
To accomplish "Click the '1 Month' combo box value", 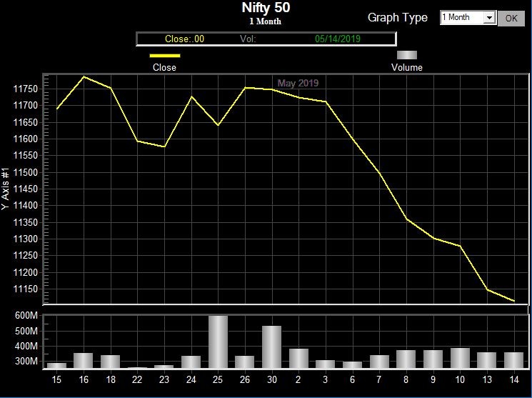I will [x=461, y=18].
